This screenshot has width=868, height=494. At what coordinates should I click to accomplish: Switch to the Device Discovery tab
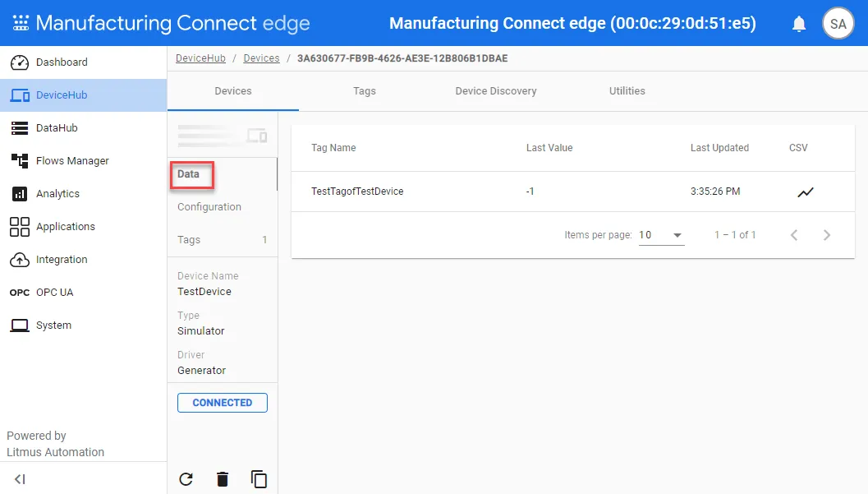[496, 90]
